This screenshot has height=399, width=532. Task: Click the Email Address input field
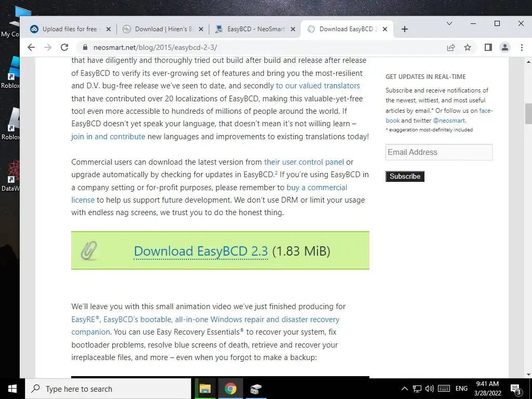[x=439, y=152]
